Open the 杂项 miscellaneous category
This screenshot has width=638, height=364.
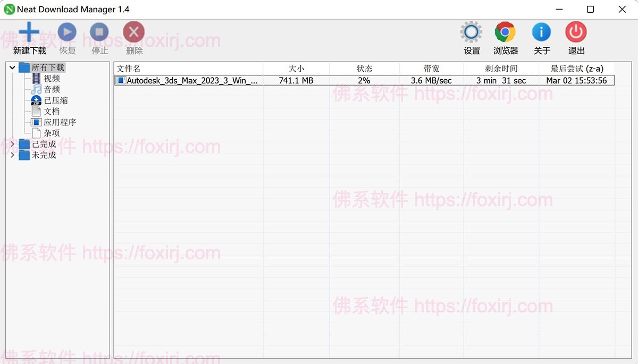click(x=51, y=133)
